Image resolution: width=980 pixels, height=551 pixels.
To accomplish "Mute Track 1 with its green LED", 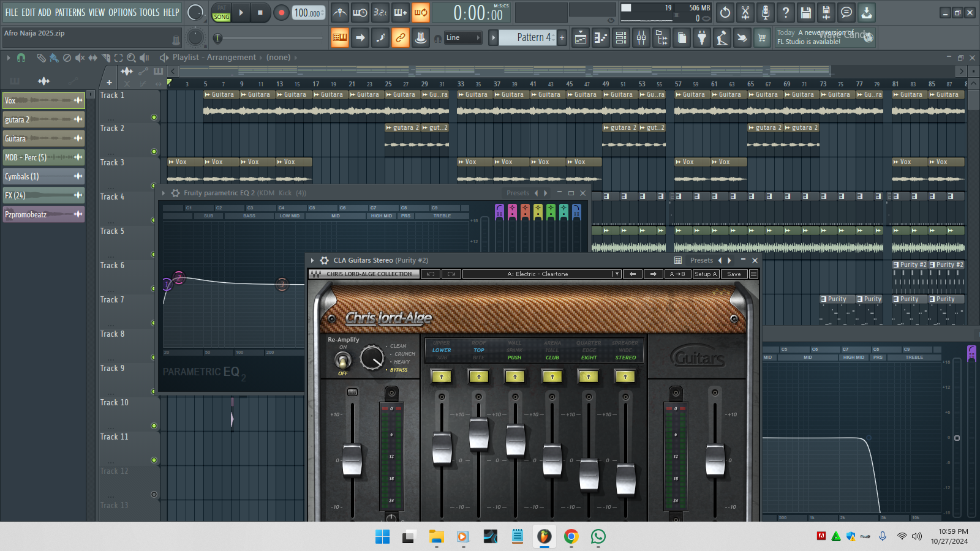I will 154,118.
